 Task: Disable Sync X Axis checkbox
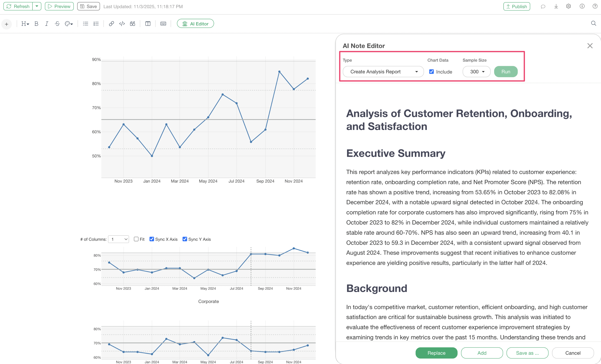152,239
